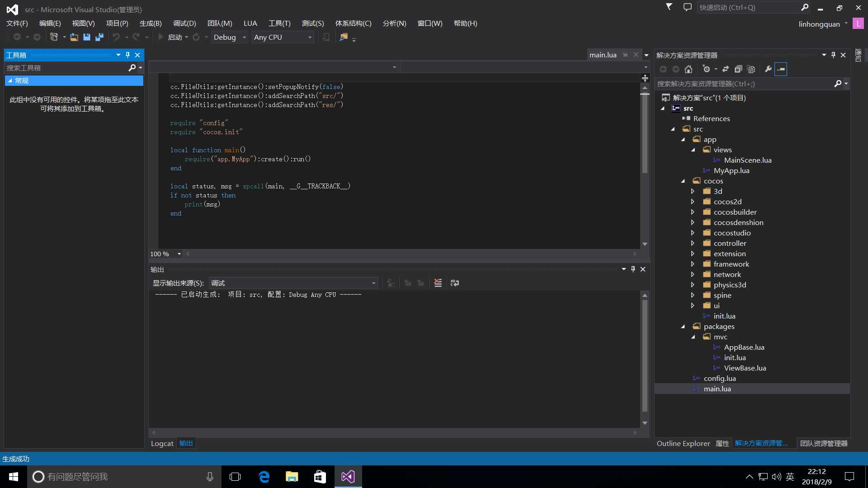Open the Windows Start menu
Screen dimensions: 868x488
(14, 477)
